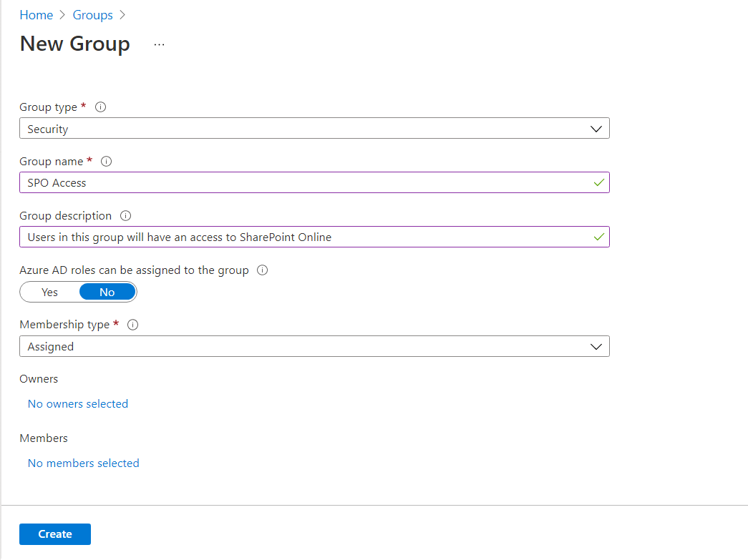
Task: Select No on the Azure AD roles toggle
Action: coord(107,292)
